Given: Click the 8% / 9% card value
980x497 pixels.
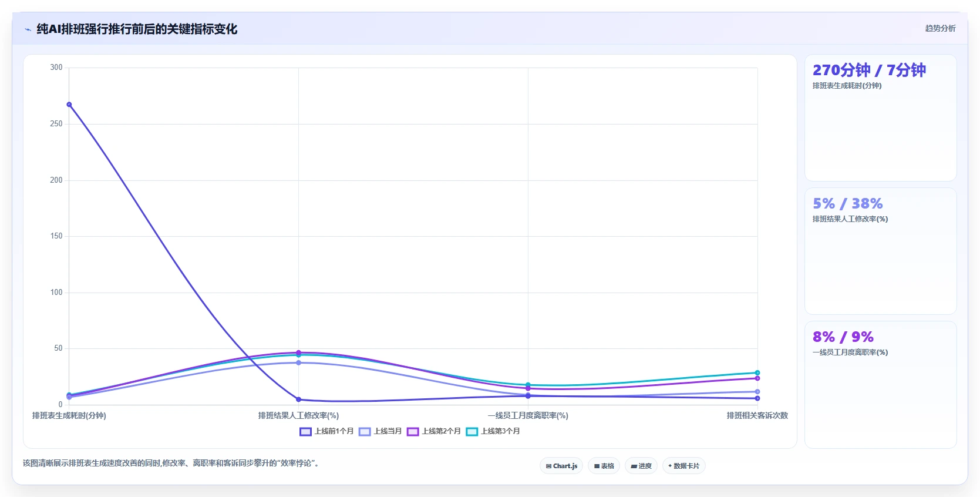Looking at the screenshot, I should tap(843, 337).
